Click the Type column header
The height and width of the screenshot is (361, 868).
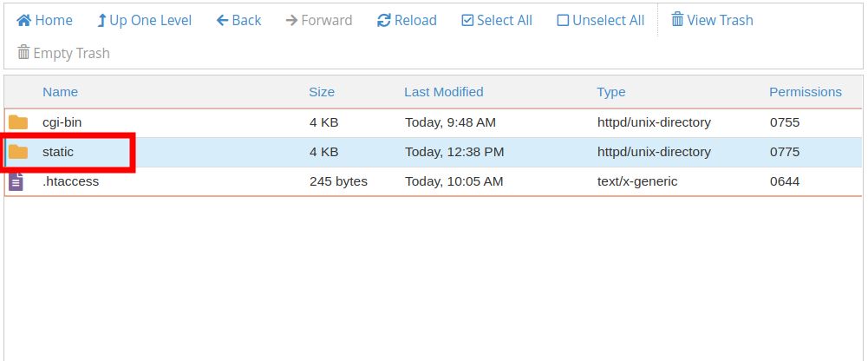[611, 92]
